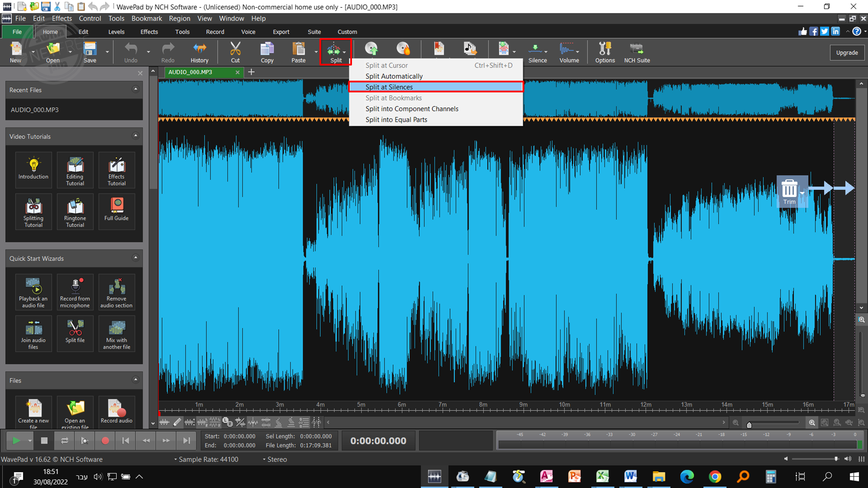Select Split at Silences menu item
Viewport: 868px width, 488px height.
(x=436, y=87)
